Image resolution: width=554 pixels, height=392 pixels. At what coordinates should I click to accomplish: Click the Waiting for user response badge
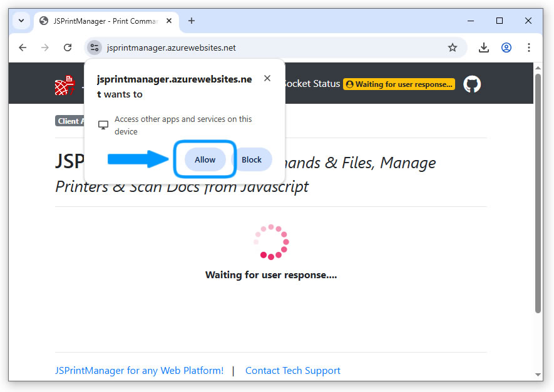[399, 84]
